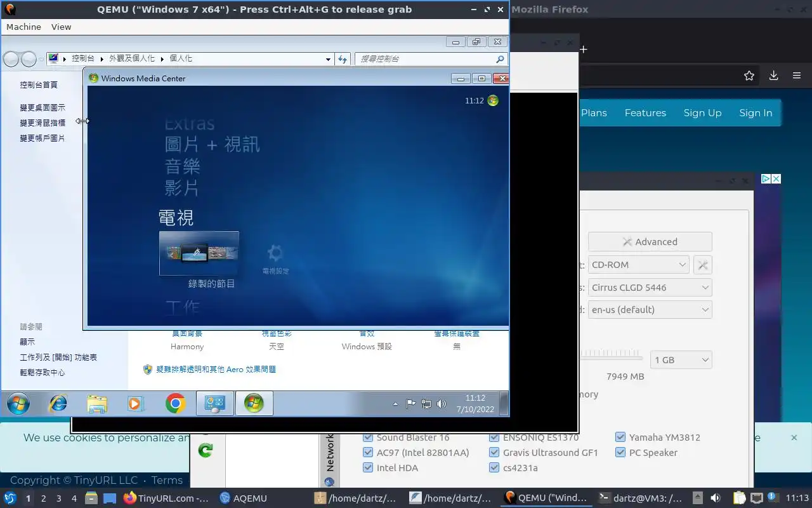Screen dimensions: 812x508
Task: Click AQEMU Advanced button
Action: 650,242
